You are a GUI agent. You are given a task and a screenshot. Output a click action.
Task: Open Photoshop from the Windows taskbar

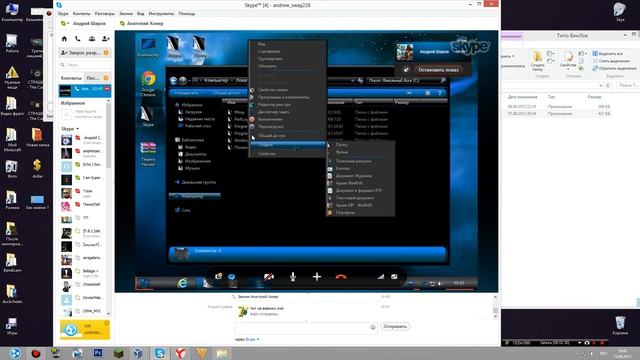[98, 353]
